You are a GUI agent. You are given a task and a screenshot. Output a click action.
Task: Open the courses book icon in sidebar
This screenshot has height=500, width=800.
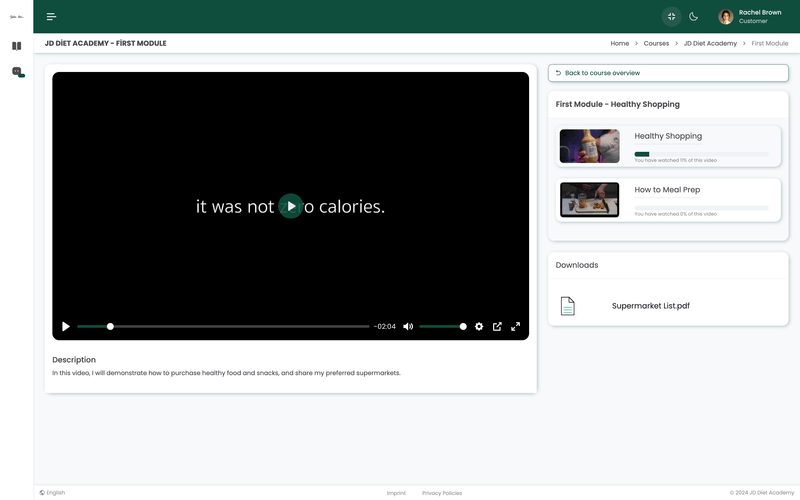[17, 46]
